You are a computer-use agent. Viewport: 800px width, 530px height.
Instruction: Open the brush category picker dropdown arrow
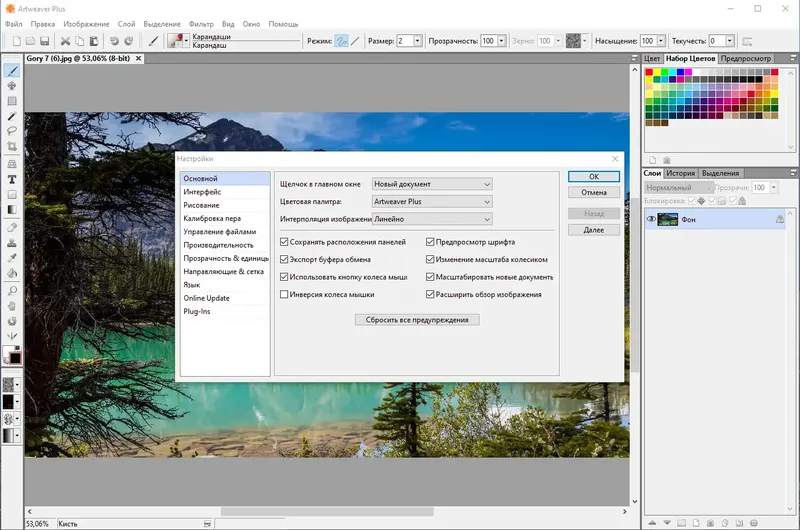tap(186, 41)
